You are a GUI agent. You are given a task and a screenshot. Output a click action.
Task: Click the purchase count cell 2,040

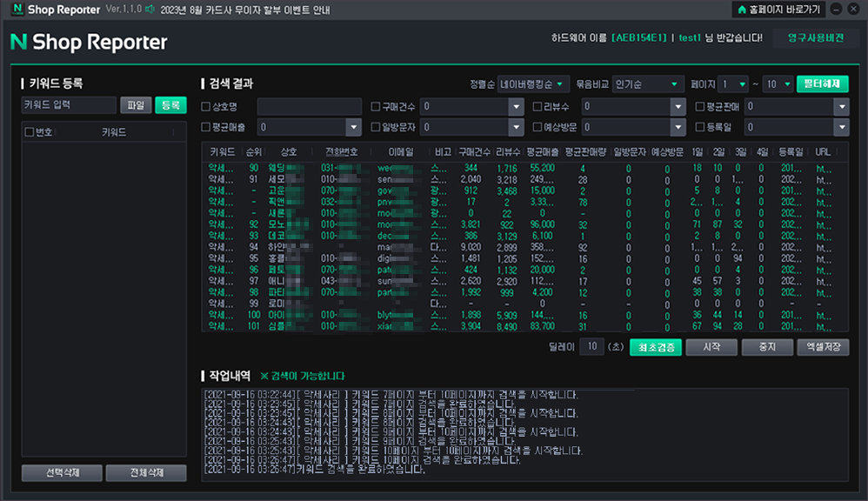tap(471, 179)
